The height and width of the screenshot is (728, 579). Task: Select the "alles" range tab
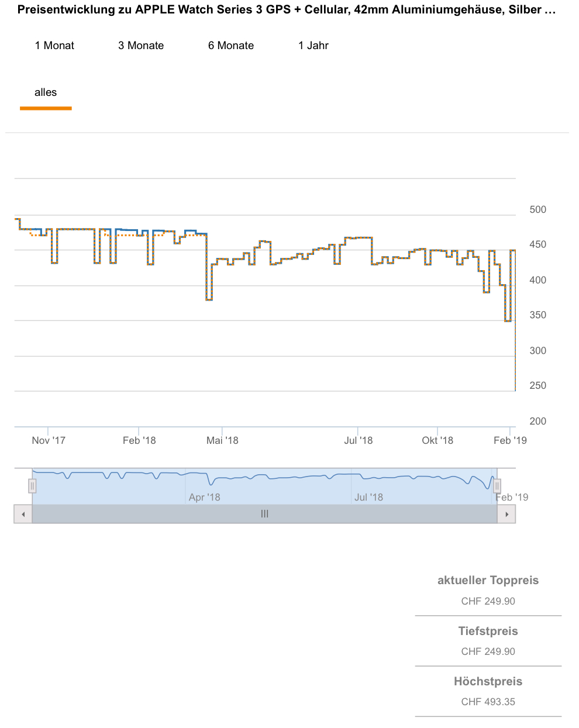(46, 92)
